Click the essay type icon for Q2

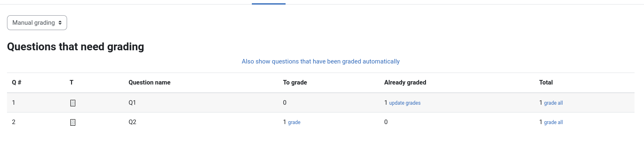73,122
